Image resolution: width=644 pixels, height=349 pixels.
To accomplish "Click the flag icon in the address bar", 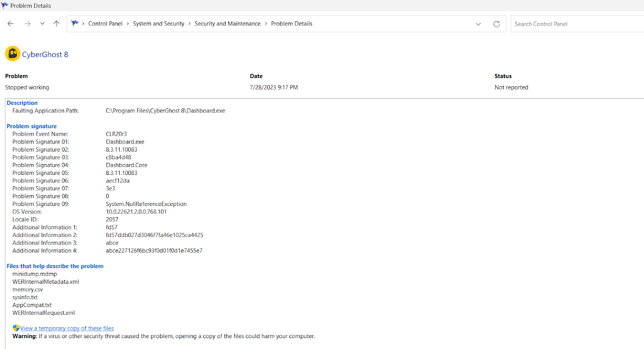I will click(x=75, y=23).
